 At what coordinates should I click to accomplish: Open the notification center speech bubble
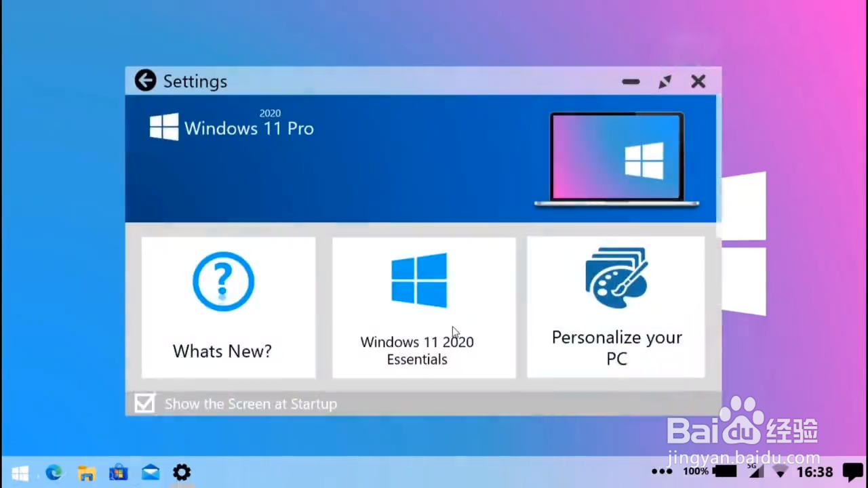[852, 472]
